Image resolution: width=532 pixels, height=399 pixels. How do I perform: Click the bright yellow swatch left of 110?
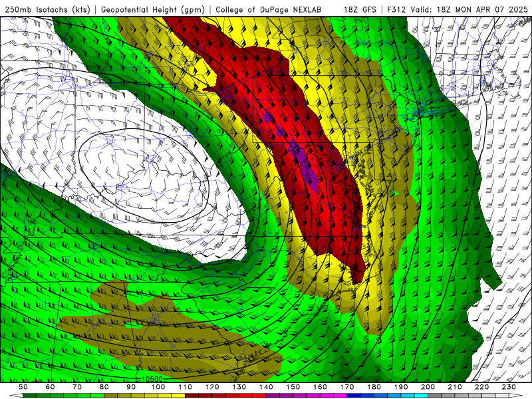[178, 396]
